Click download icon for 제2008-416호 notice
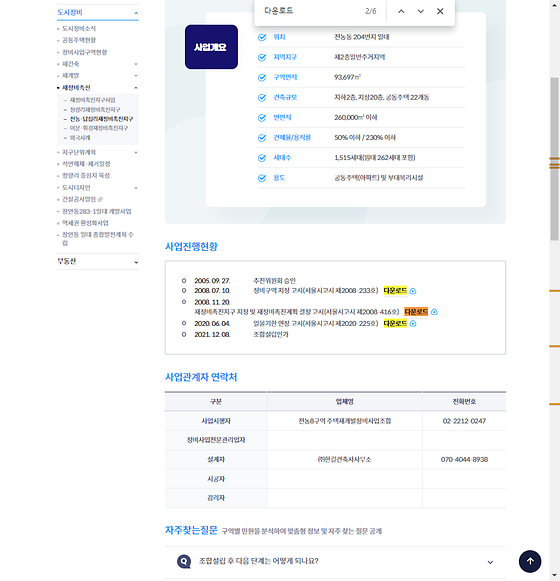 pyautogui.click(x=434, y=312)
